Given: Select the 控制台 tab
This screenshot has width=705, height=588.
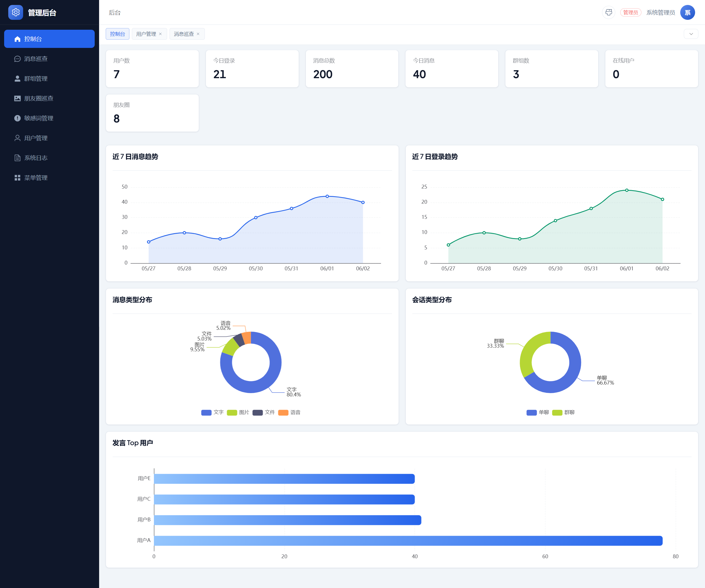Looking at the screenshot, I should 118,34.
